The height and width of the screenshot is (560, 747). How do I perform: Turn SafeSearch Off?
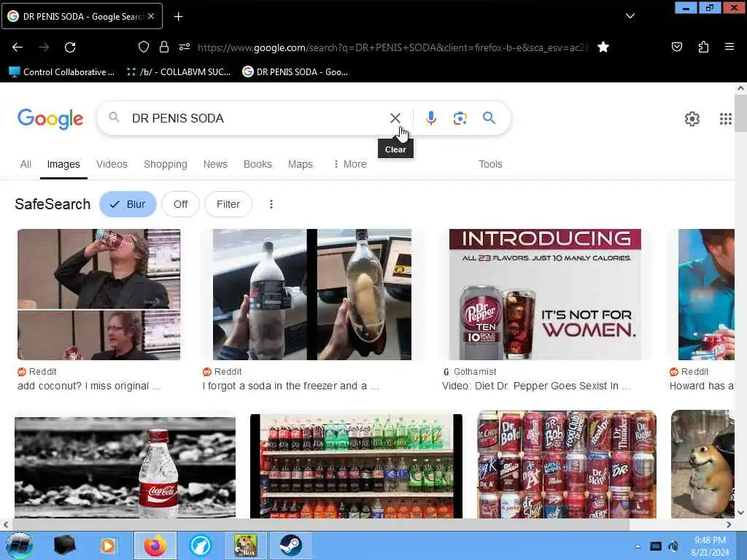tap(181, 204)
